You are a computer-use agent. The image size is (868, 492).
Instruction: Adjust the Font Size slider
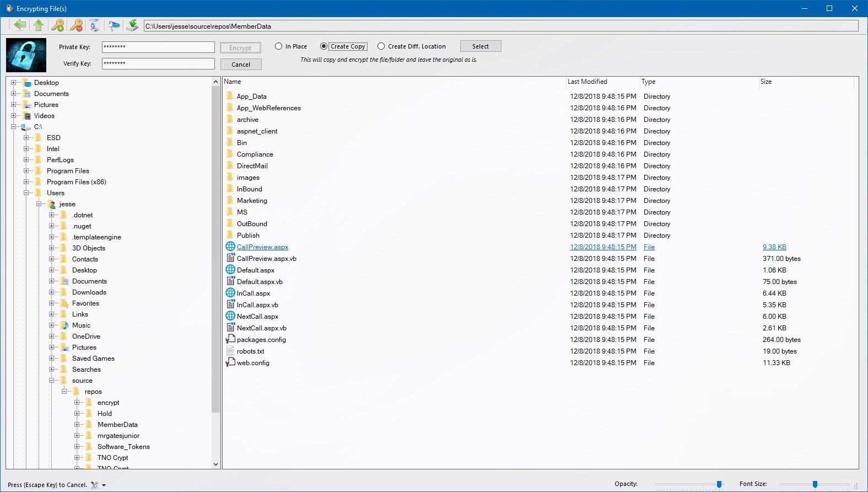[x=815, y=484]
